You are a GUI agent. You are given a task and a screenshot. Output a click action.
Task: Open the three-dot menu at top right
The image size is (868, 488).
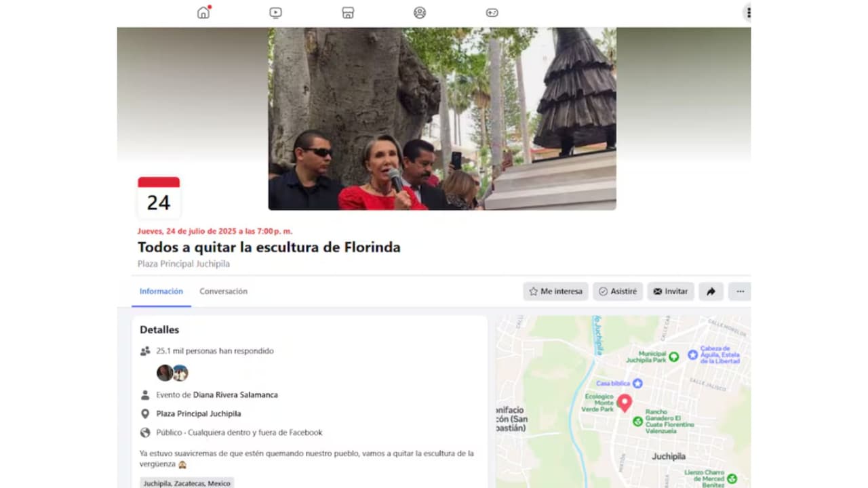click(x=748, y=12)
